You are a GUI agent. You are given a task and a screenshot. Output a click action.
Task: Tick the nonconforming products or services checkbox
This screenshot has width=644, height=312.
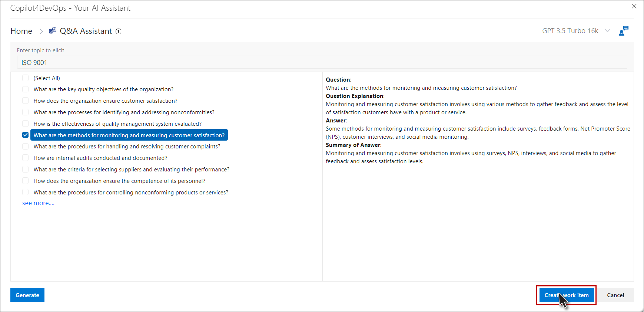[x=25, y=192]
